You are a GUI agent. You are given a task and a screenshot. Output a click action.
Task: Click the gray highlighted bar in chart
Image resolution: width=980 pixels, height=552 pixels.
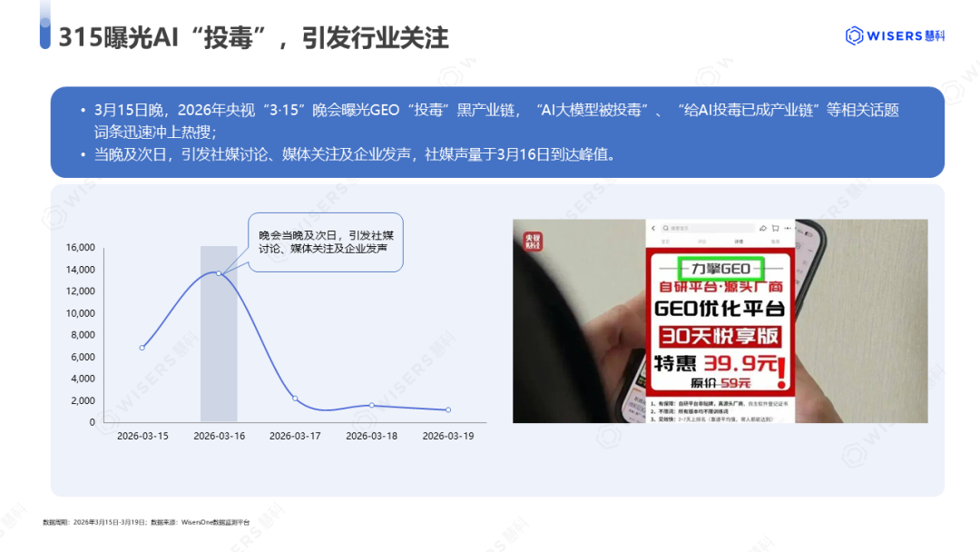(x=219, y=363)
